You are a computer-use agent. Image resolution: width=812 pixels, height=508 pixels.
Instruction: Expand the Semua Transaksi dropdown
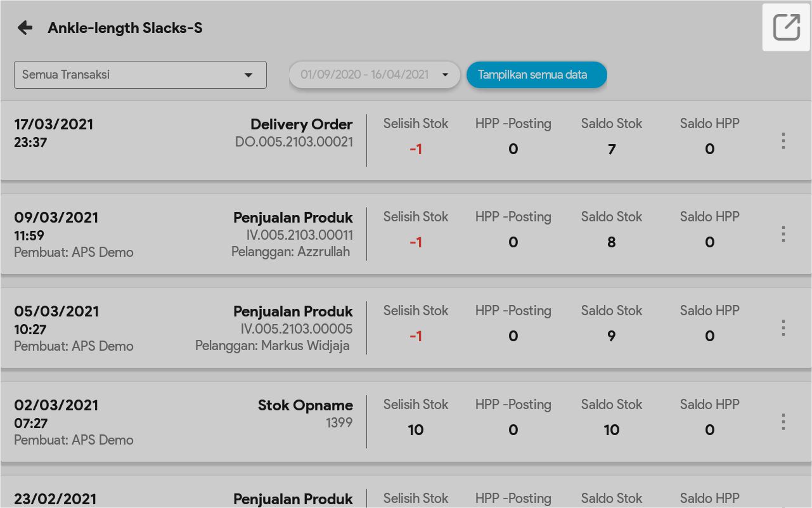pyautogui.click(x=140, y=75)
